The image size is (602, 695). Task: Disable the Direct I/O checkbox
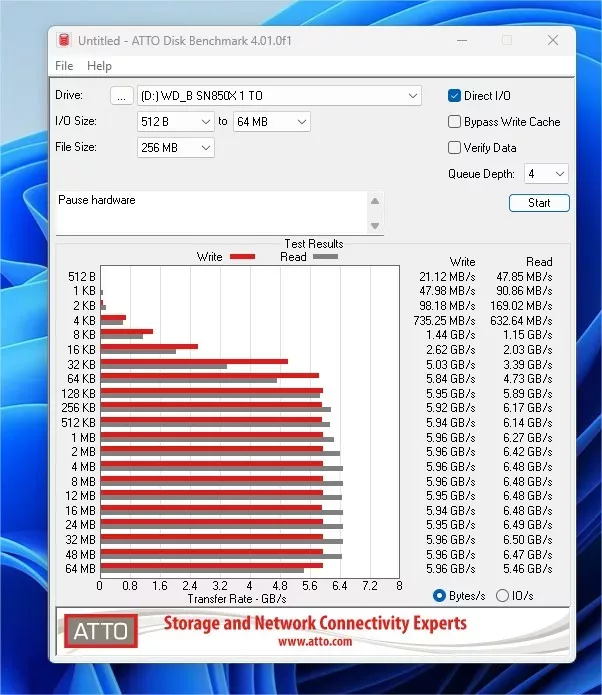pos(455,96)
